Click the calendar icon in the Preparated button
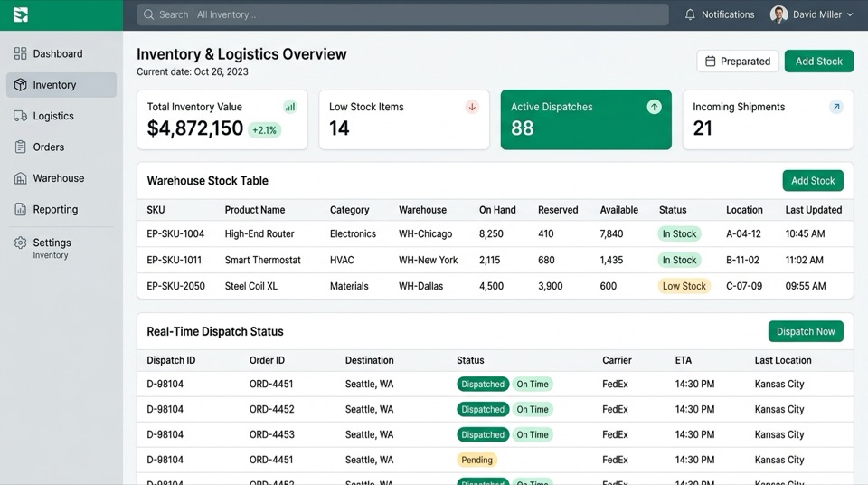Viewport: 868px width, 485px height. click(711, 61)
